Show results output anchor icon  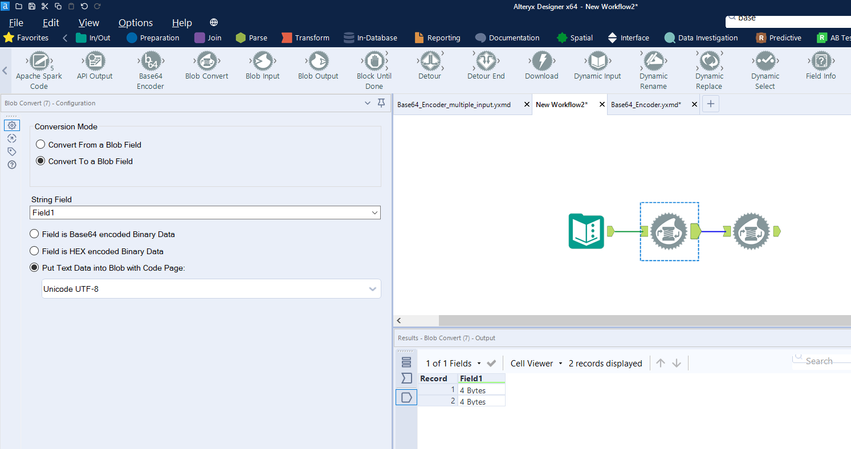pyautogui.click(x=406, y=397)
